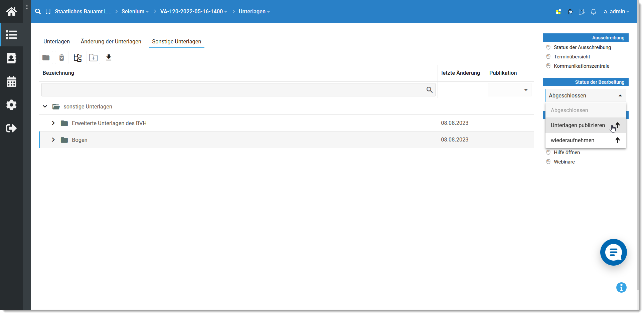Click folder icon of Erweiterte Unterlagen des BVH
This screenshot has height=315, width=644.
(x=64, y=123)
